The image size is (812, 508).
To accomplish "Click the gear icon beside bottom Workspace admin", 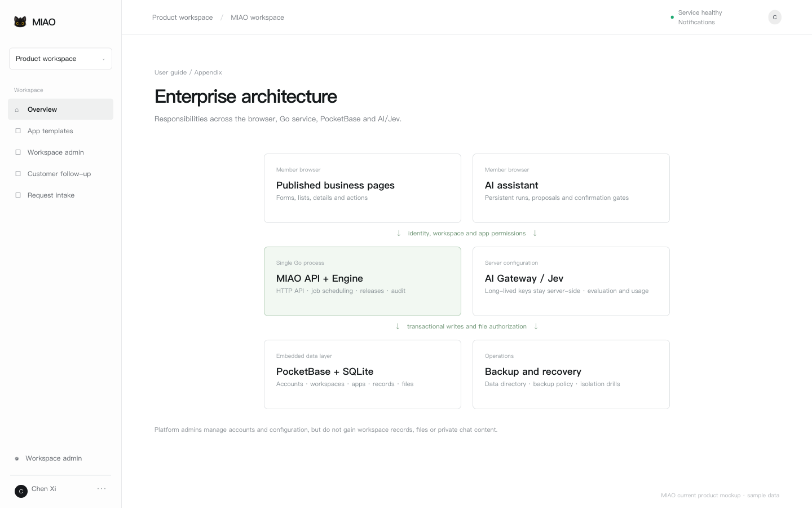I will 17,459.
